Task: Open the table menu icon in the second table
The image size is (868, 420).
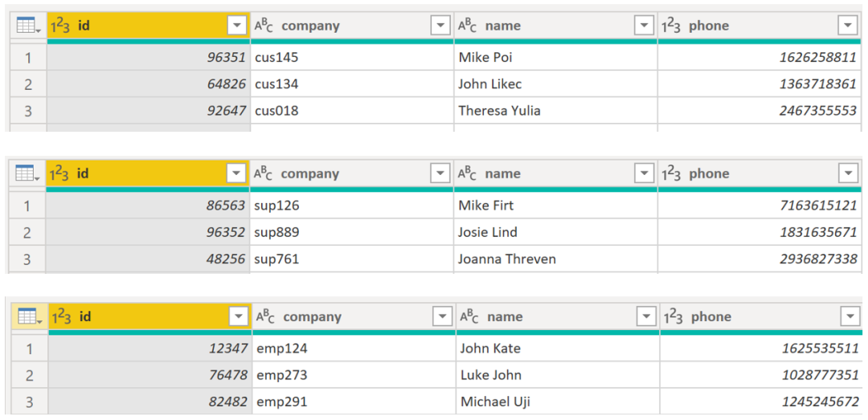Action: [26, 173]
